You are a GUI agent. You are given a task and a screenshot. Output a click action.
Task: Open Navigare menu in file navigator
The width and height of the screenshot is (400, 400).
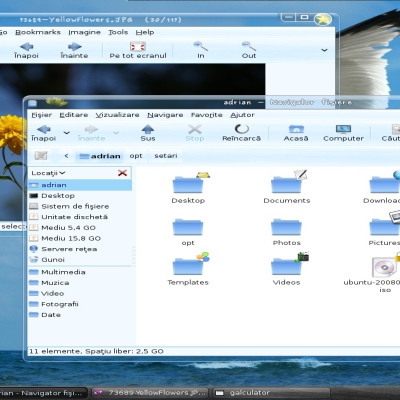click(x=165, y=115)
